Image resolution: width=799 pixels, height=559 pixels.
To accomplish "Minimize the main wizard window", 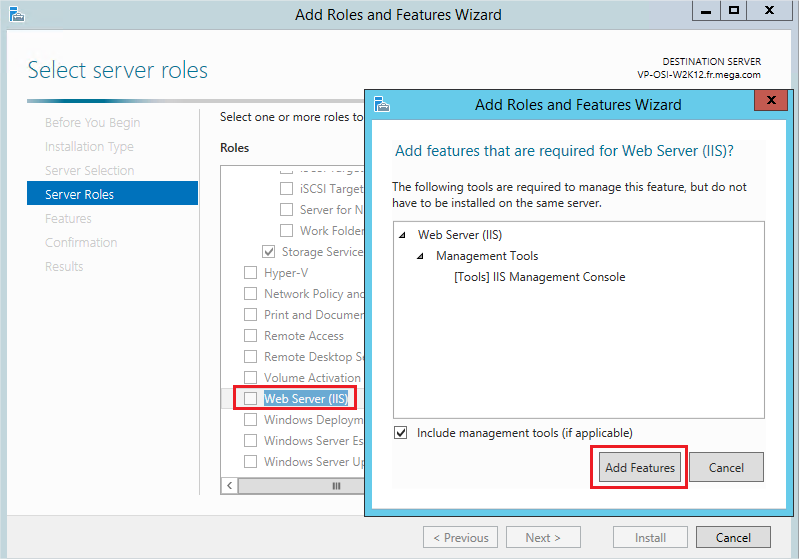I will [x=704, y=12].
